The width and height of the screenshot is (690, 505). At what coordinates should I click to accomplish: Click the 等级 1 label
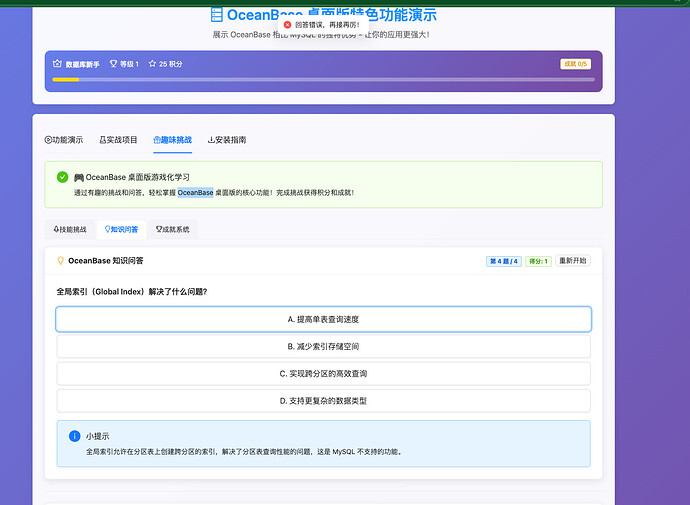coord(129,64)
